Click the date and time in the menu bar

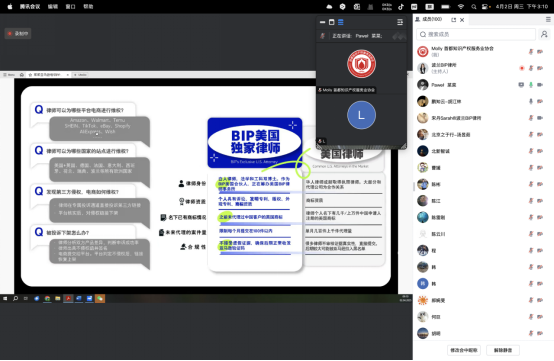point(522,6)
